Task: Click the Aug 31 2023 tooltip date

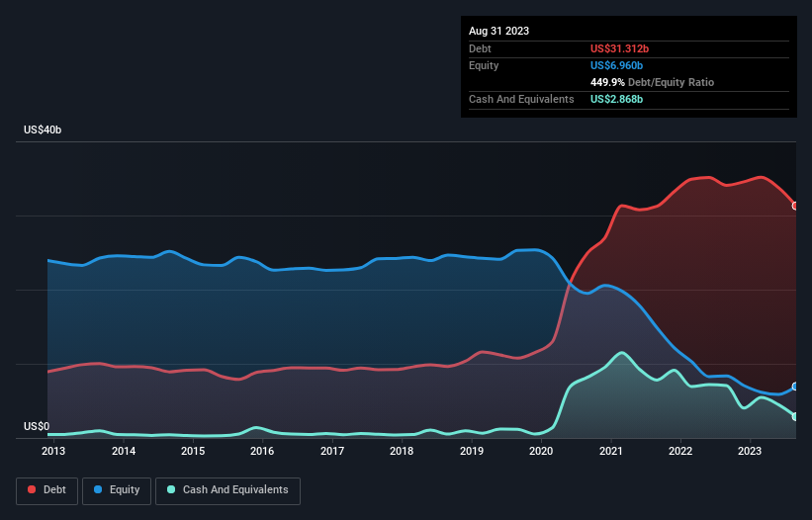Action: coord(498,31)
